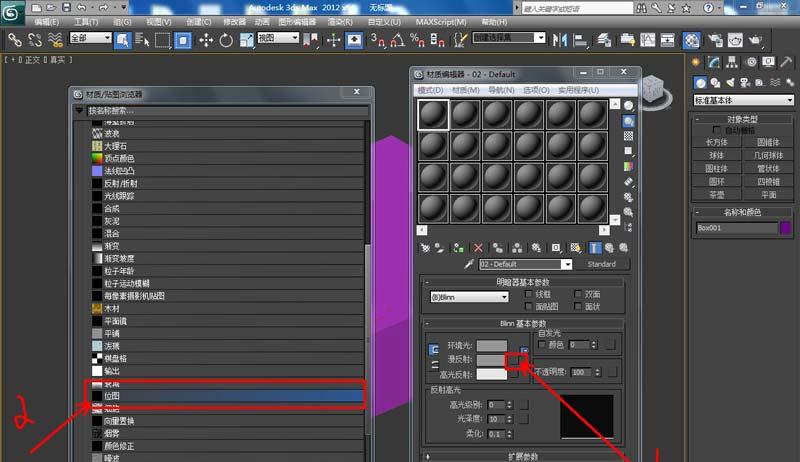The width and height of the screenshot is (800, 462).
Task: Open the 标准基本体 primitives dropdown
Action: tap(743, 100)
